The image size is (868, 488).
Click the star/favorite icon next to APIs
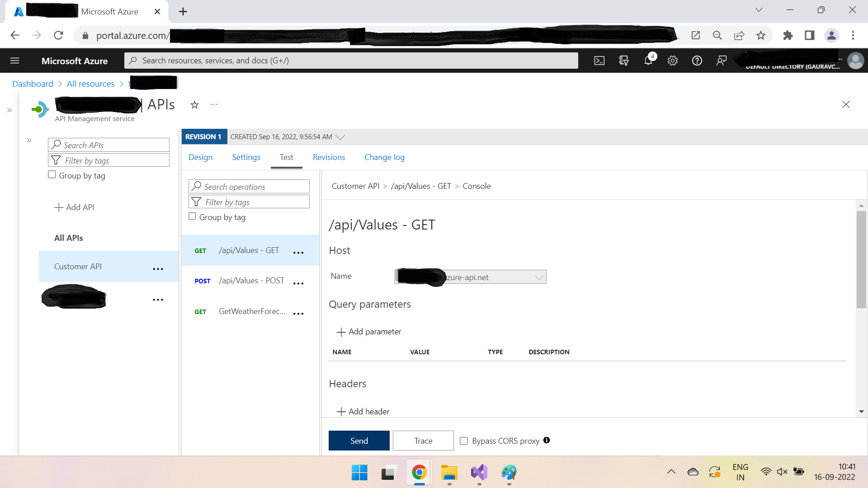pyautogui.click(x=194, y=105)
